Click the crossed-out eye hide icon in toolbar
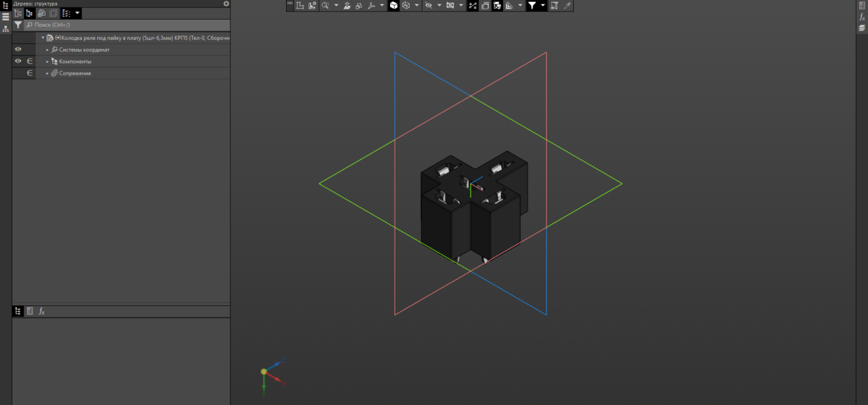868x405 pixels. (x=428, y=5)
